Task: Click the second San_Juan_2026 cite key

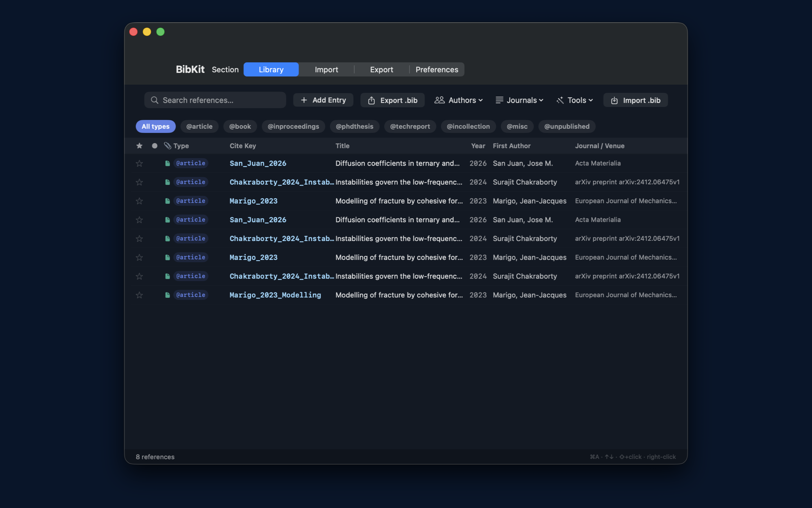Action: (258, 220)
